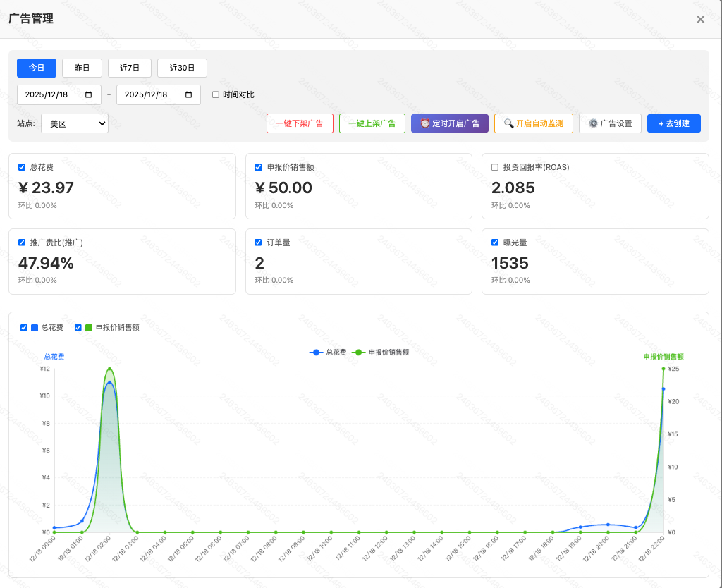Enable the 时间对比 checkbox
The height and width of the screenshot is (588, 722).
tap(216, 94)
